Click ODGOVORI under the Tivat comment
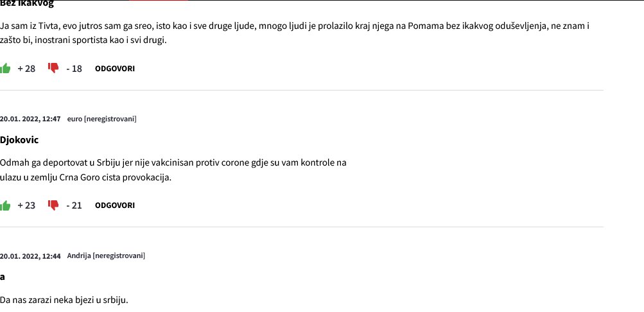This screenshot has height=312, width=644. click(115, 69)
